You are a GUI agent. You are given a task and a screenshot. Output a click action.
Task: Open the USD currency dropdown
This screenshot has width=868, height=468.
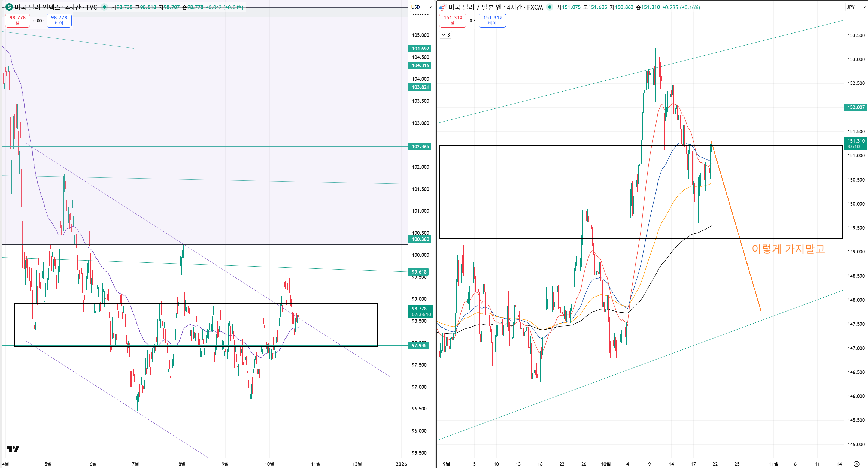pyautogui.click(x=421, y=7)
